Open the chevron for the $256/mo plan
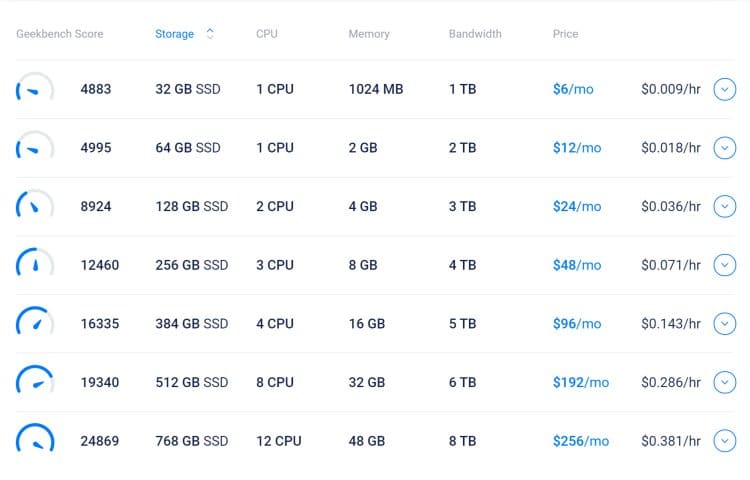750x480 pixels. [725, 441]
